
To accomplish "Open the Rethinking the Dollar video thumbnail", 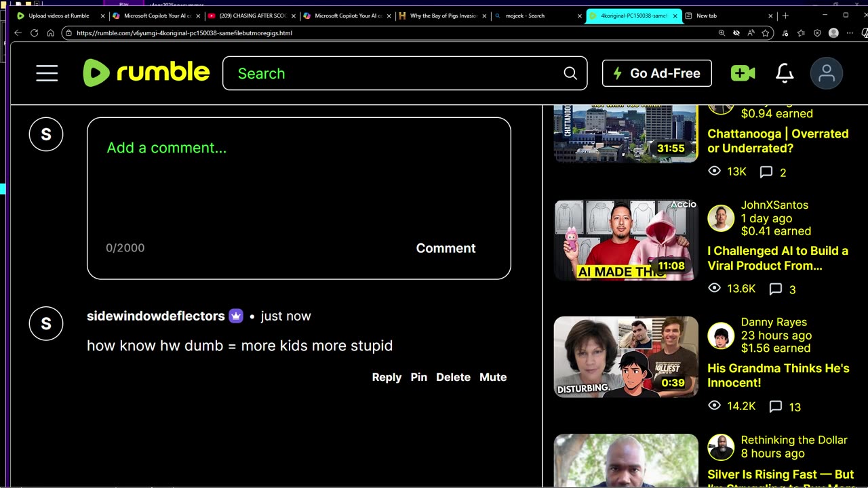I will [x=626, y=460].
